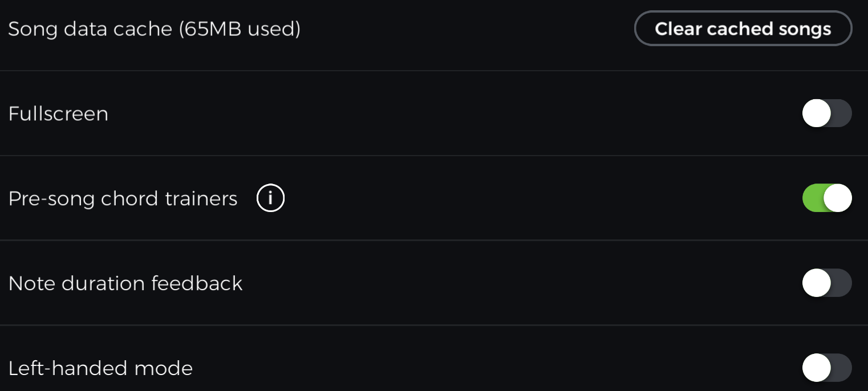Click the white knob of Fullscreen switch
868x391 pixels.
click(817, 113)
